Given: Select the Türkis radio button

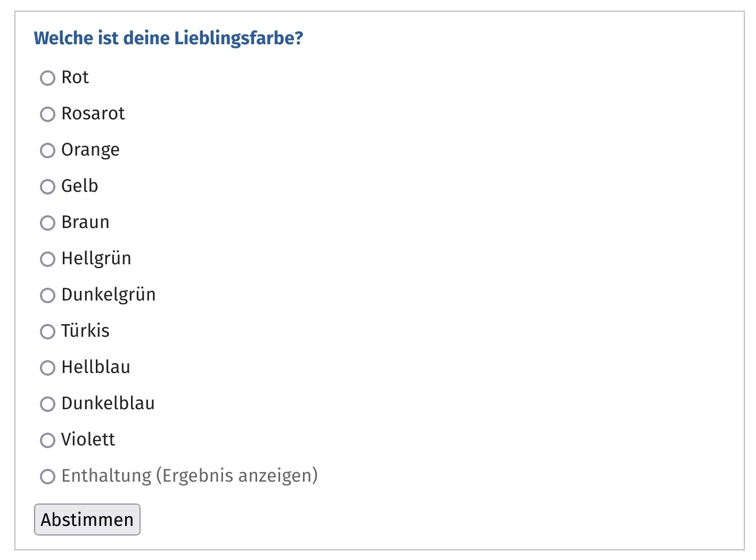Looking at the screenshot, I should pyautogui.click(x=48, y=331).
